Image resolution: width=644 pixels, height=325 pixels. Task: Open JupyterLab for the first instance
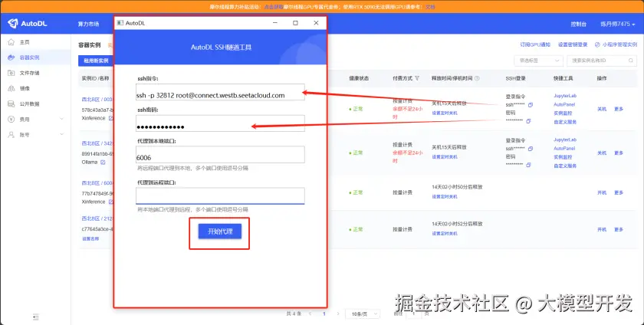click(565, 96)
